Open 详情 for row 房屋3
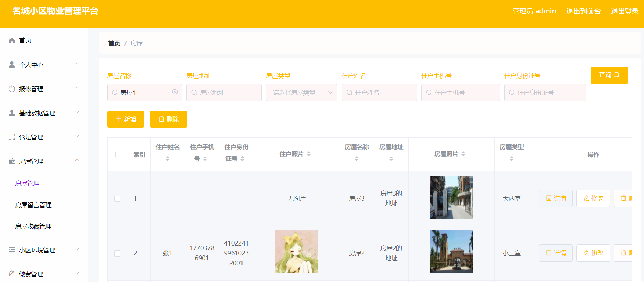Viewport: 644px width, 282px height. click(x=556, y=198)
